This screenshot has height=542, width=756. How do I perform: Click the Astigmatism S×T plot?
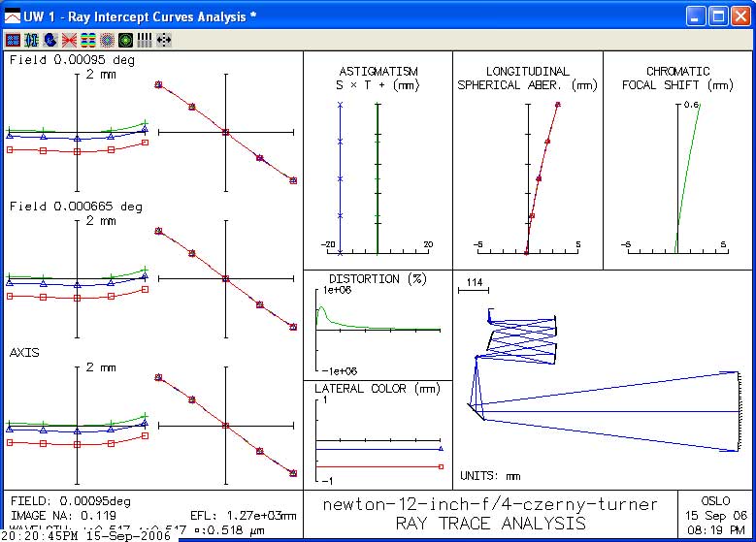378,175
